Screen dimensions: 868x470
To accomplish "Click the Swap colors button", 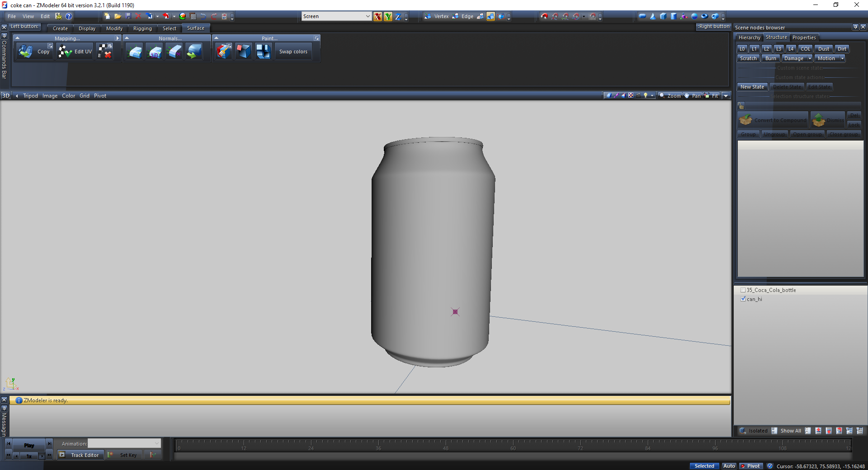I will (x=293, y=52).
